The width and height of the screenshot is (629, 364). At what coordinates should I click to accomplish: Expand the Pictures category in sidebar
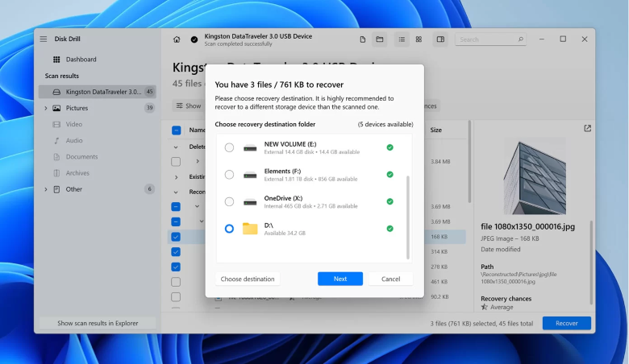click(x=45, y=108)
